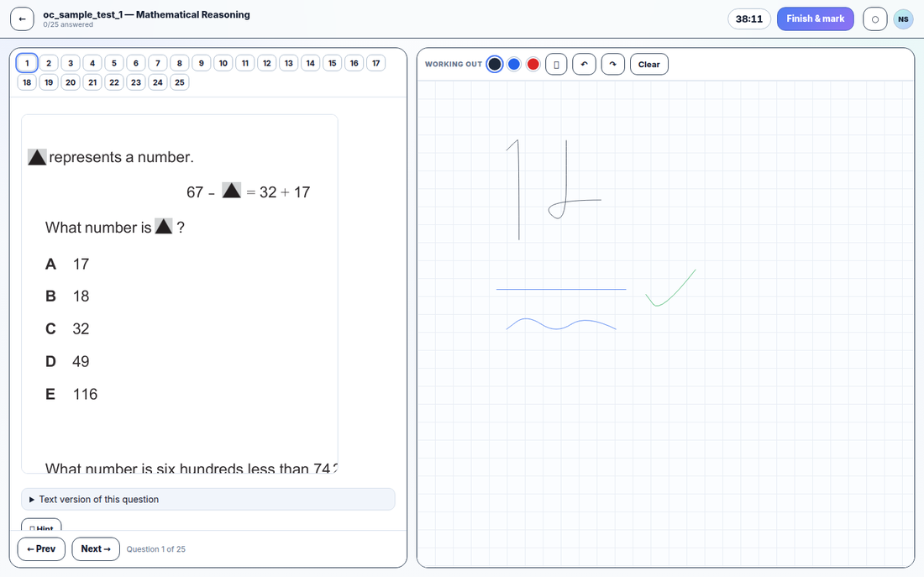Jump to question 24

[x=158, y=82]
